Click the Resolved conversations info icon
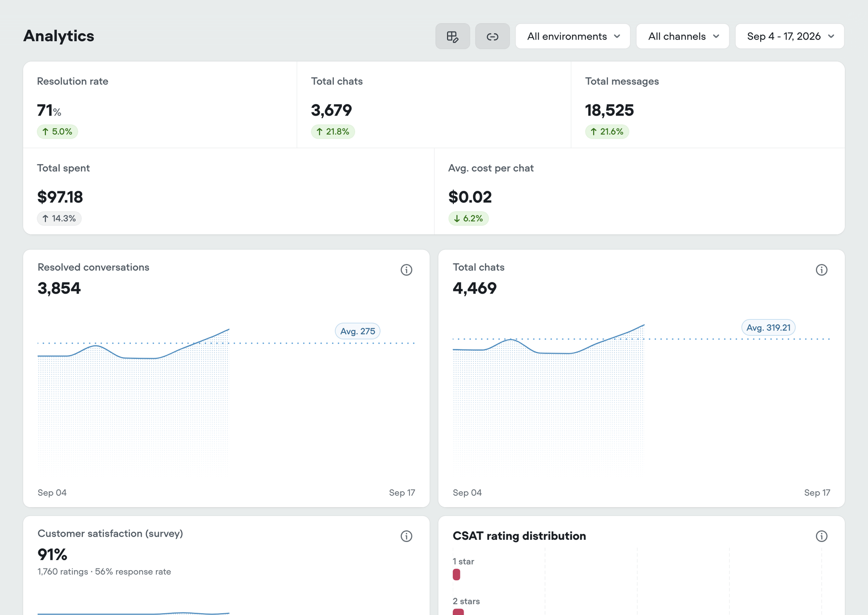This screenshot has width=868, height=615. pos(406,270)
